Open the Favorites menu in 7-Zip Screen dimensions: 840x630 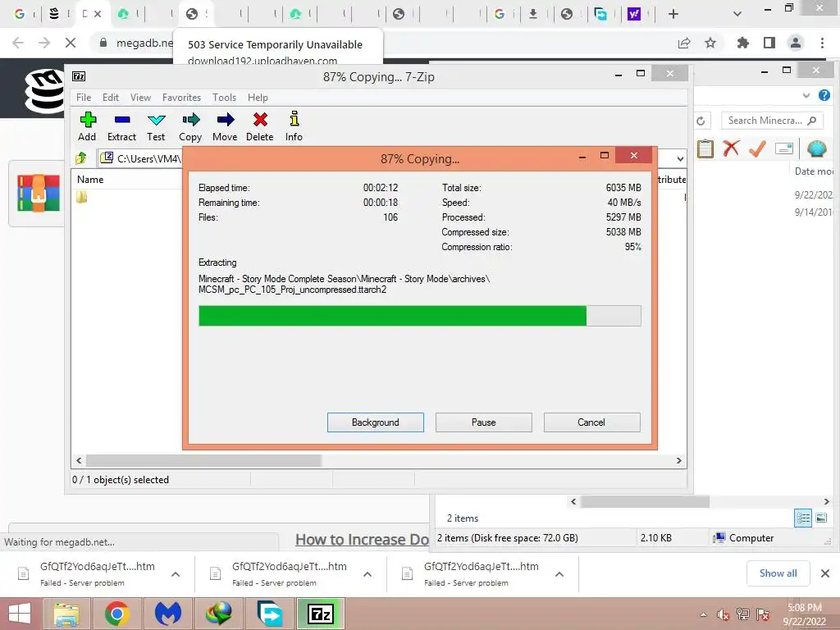(181, 98)
